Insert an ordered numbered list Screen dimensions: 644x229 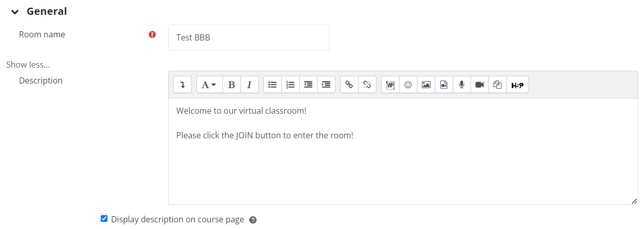click(291, 85)
